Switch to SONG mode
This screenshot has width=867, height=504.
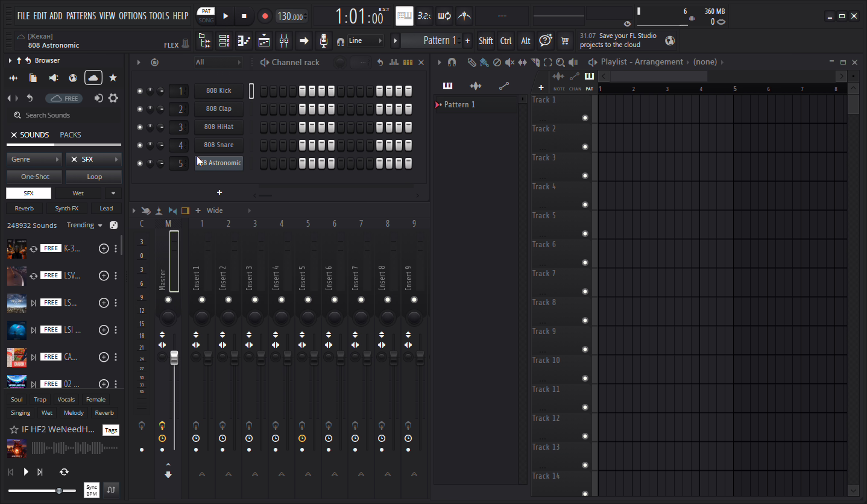pos(206,20)
